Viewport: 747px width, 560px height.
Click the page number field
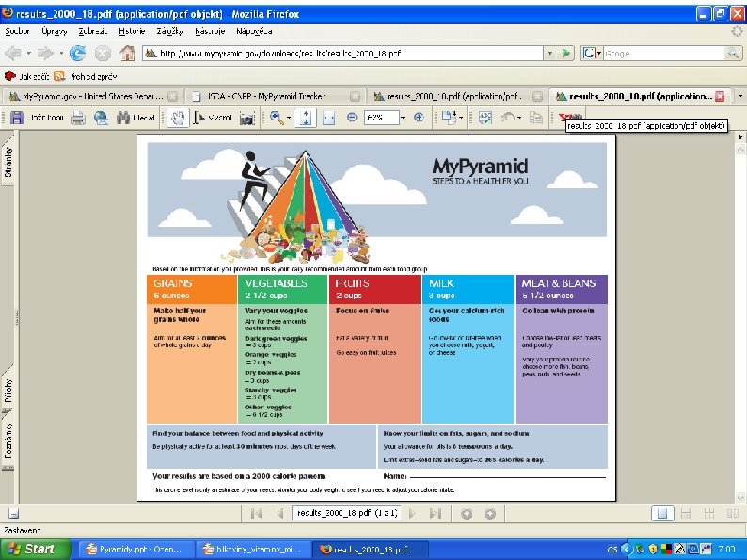(x=346, y=513)
